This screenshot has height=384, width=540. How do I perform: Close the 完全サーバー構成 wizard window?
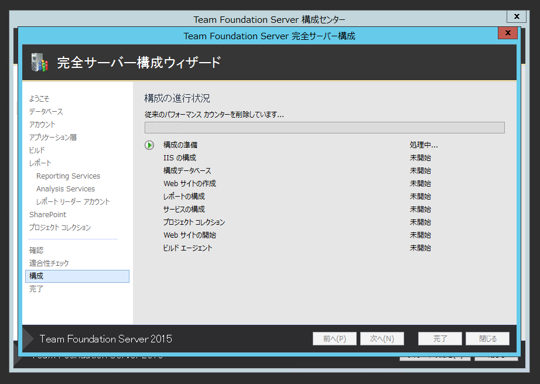coord(508,33)
